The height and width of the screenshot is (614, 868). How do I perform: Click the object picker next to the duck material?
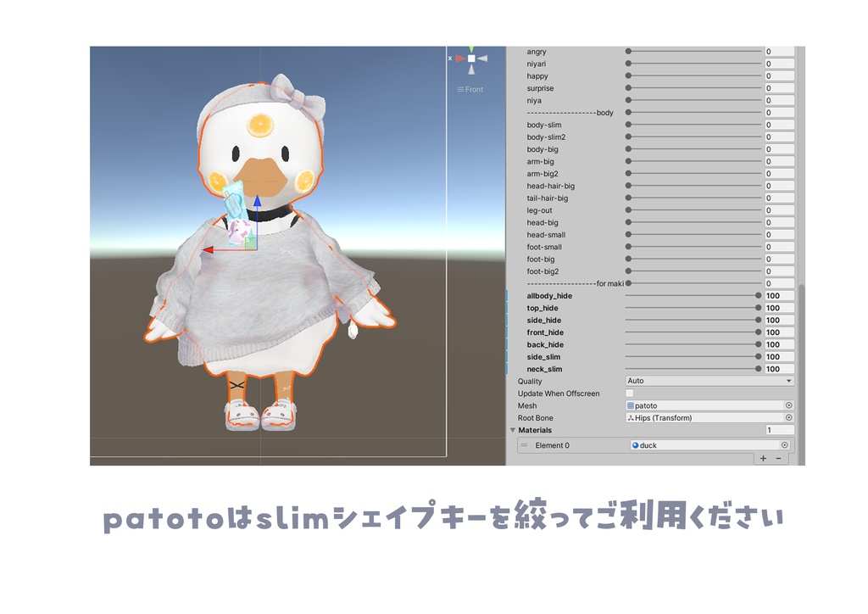point(786,444)
